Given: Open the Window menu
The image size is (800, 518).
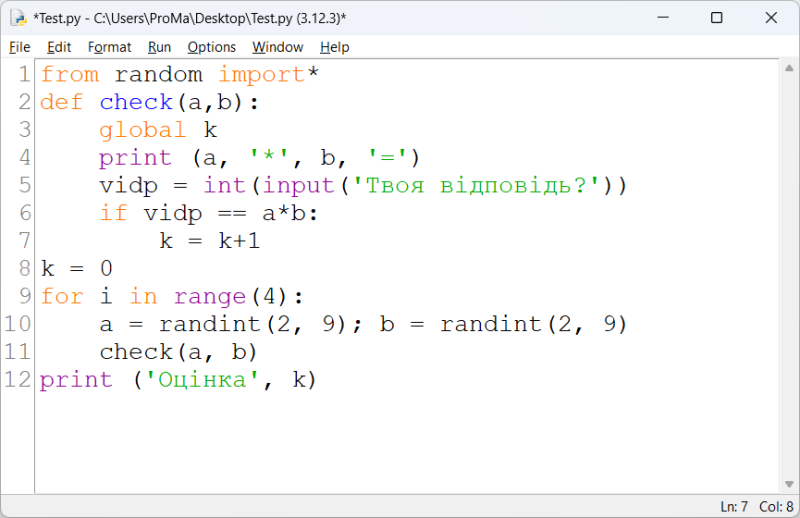Looking at the screenshot, I should (277, 47).
